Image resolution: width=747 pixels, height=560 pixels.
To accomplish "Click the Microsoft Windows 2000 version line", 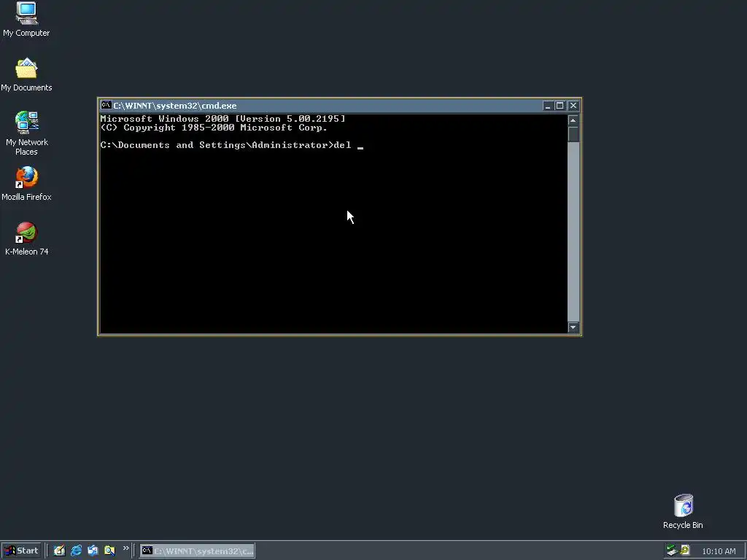I will tap(222, 119).
